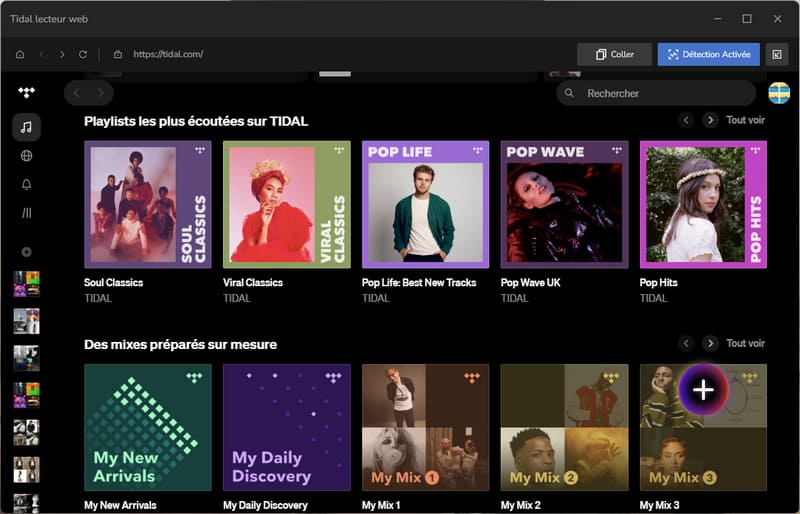Click the Soul Classics title link
This screenshot has width=800, height=514.
point(114,282)
